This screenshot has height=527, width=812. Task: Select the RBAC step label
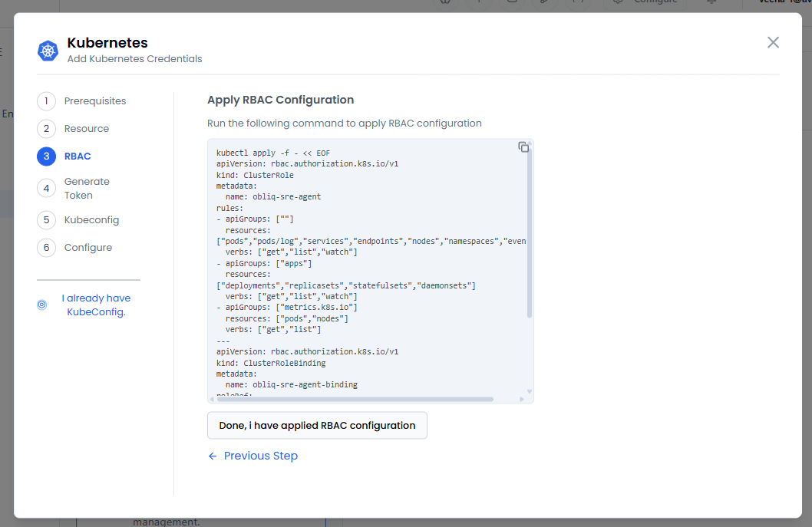(78, 156)
